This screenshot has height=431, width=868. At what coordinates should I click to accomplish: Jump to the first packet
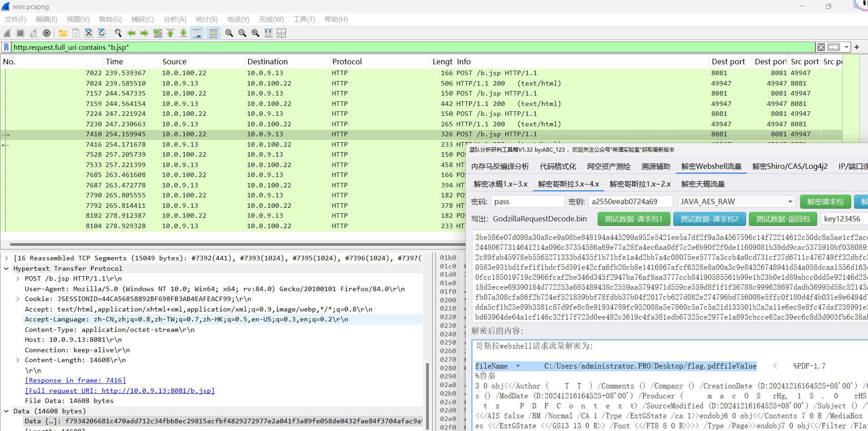coord(170,33)
